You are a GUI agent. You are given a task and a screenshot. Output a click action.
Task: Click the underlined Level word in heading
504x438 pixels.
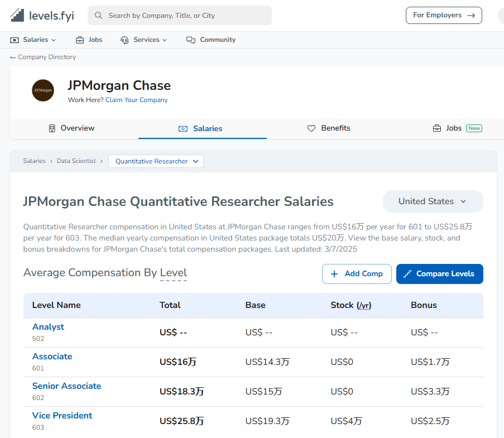click(174, 273)
